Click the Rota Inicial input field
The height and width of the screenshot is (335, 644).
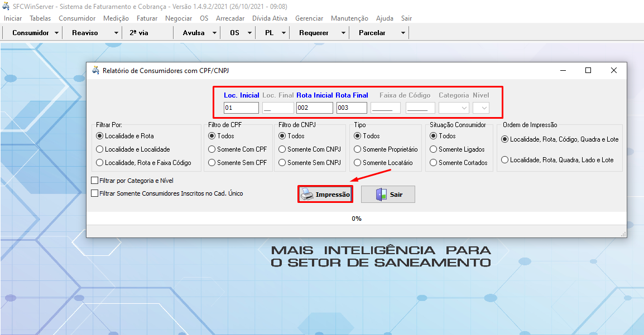coord(314,108)
